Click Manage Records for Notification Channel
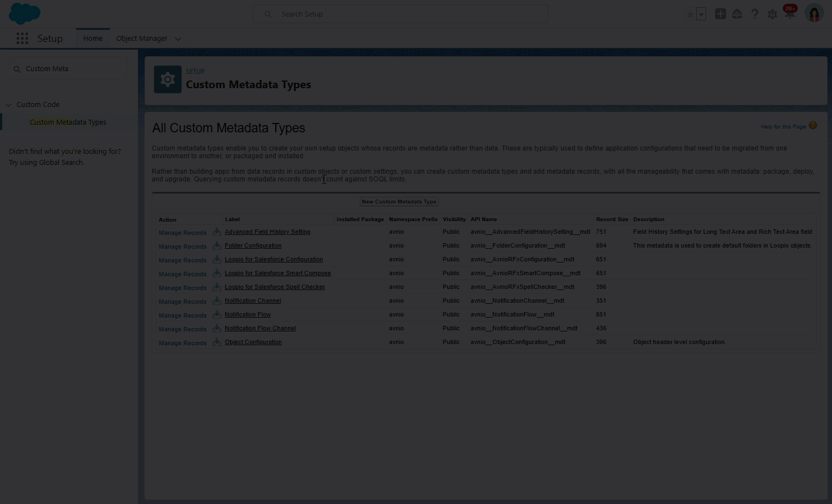The height and width of the screenshot is (504, 832). pos(183,302)
